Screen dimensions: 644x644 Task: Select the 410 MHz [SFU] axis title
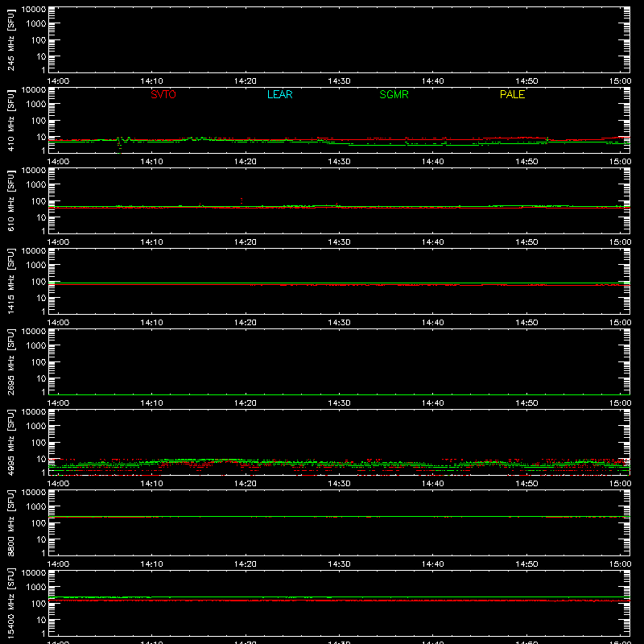coord(11,120)
